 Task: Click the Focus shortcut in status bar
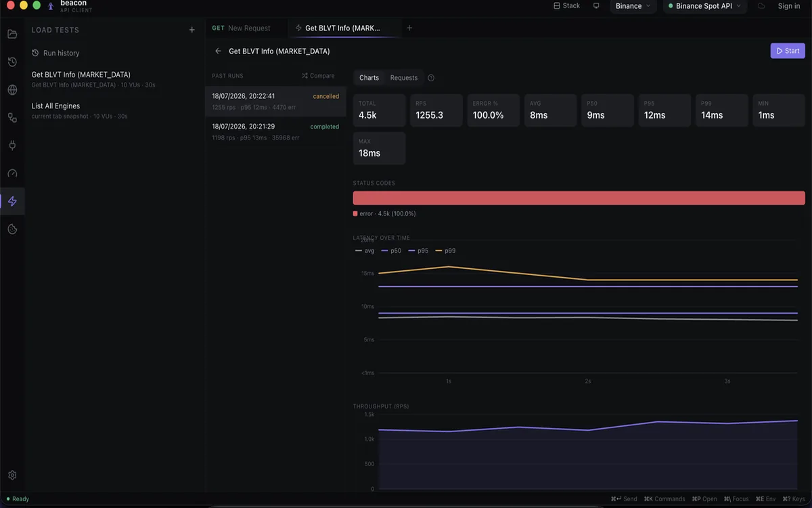pyautogui.click(x=736, y=499)
